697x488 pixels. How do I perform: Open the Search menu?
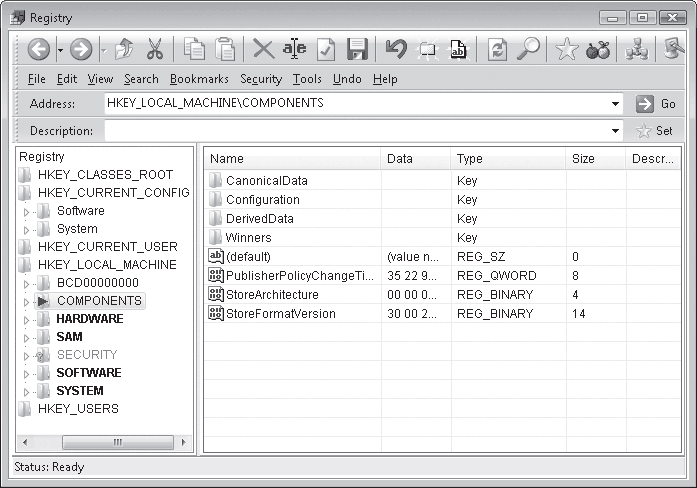(x=141, y=79)
